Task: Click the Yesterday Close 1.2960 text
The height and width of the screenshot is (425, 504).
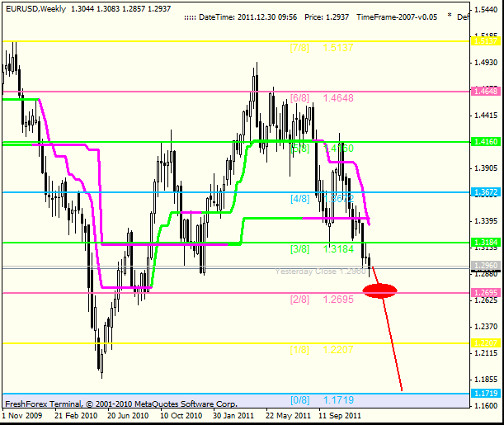Action: [x=320, y=272]
